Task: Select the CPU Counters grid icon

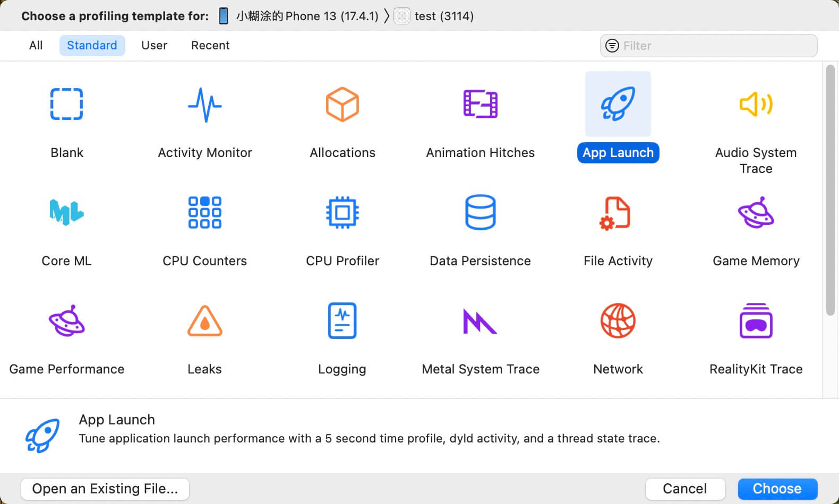Action: 204,212
